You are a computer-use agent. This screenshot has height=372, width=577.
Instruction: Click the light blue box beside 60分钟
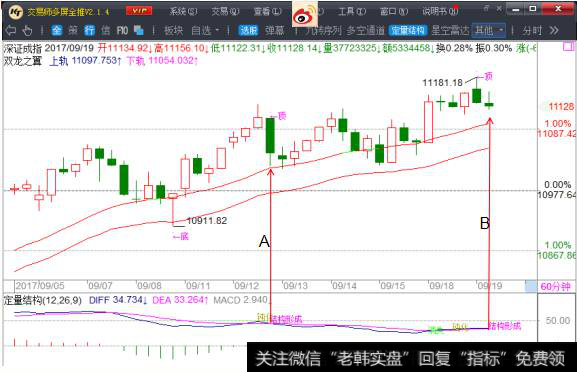click(531, 286)
